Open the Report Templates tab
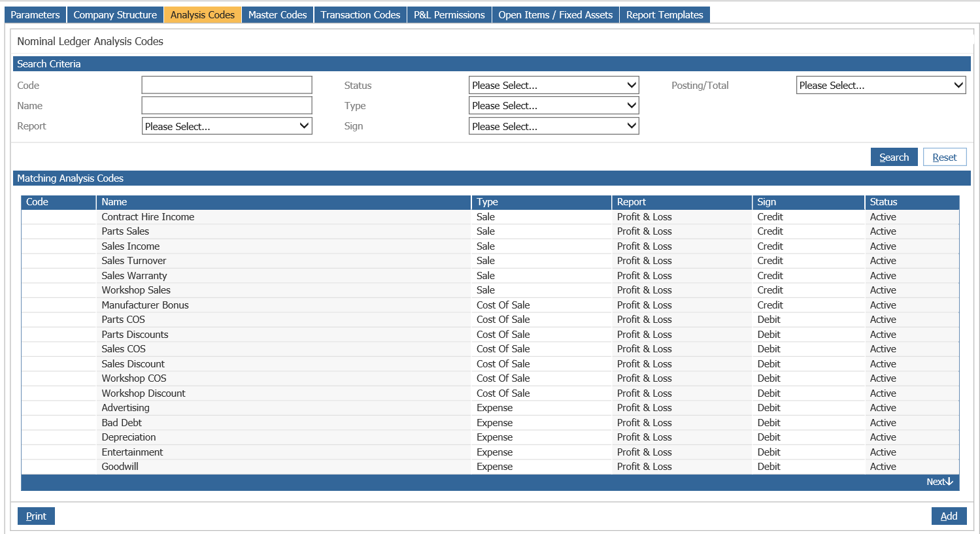The height and width of the screenshot is (534, 980). click(664, 14)
